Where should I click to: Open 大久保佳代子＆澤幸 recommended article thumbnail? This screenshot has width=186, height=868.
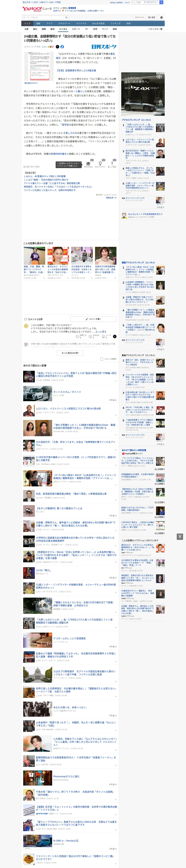point(82,256)
